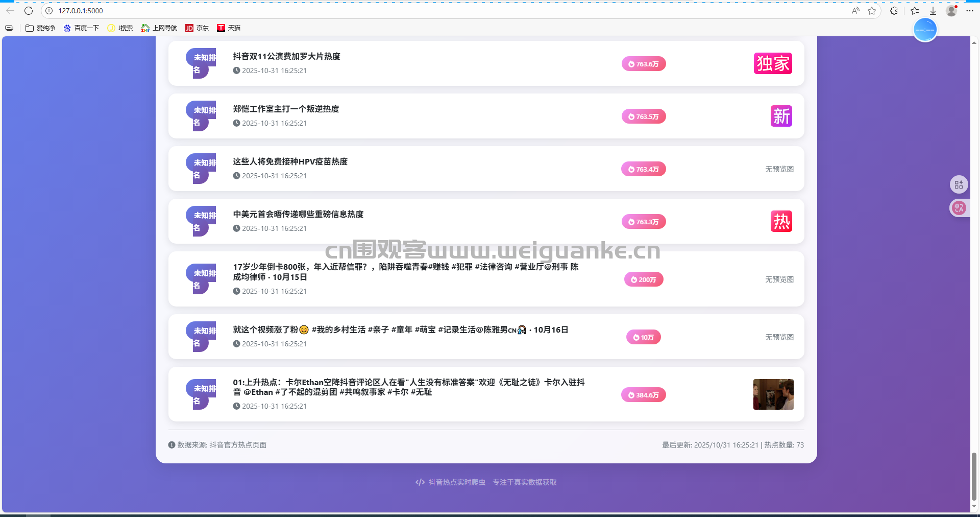Open the 爱纯净 bookmarks folder

click(x=40, y=28)
